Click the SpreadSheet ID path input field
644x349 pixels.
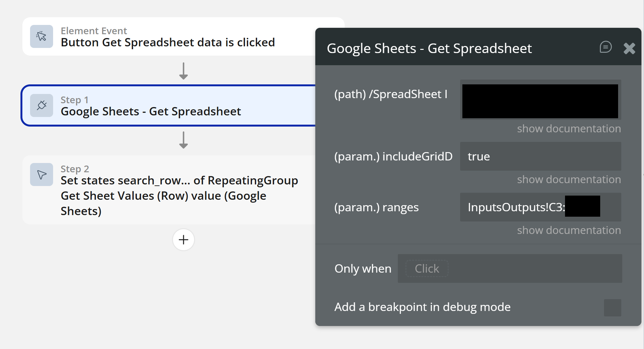click(x=540, y=101)
